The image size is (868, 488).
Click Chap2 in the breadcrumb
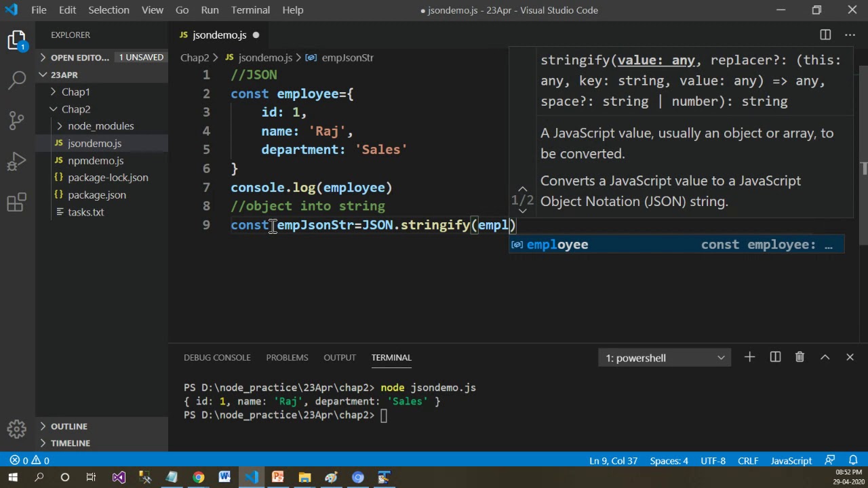(195, 58)
